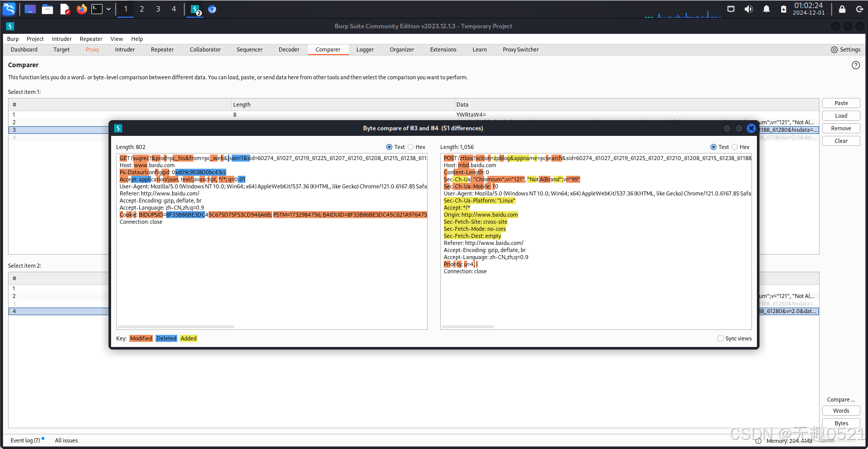Open the View menu
Screen dimensions: 868x449
[117, 39]
